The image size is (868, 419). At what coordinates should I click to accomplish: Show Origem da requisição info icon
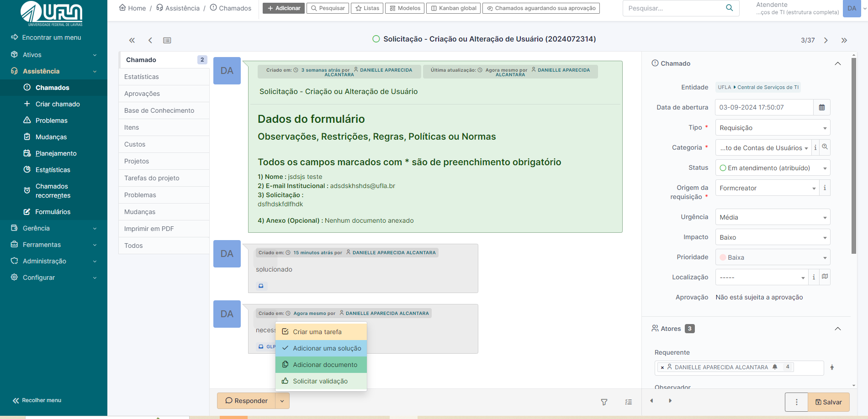(825, 188)
